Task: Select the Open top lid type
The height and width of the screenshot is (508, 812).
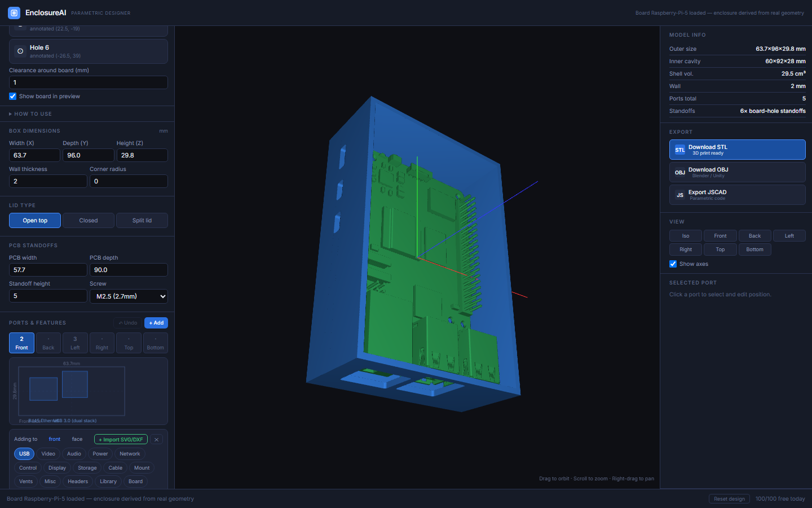Action: click(35, 220)
